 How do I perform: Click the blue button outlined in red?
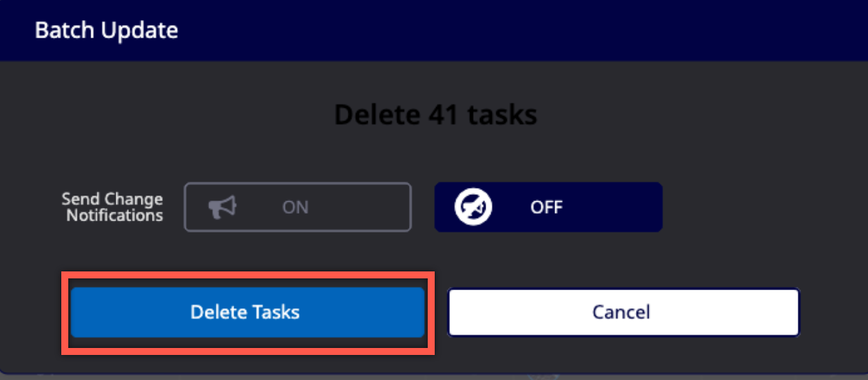[247, 312]
